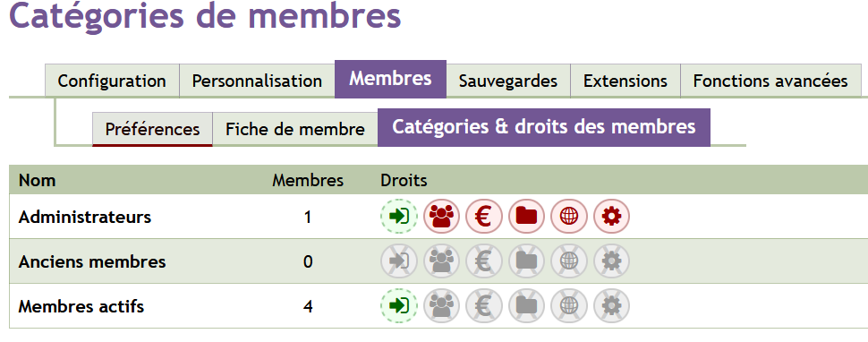The height and width of the screenshot is (342, 868).
Task: Open the Sauvegardes tab
Action: [508, 81]
